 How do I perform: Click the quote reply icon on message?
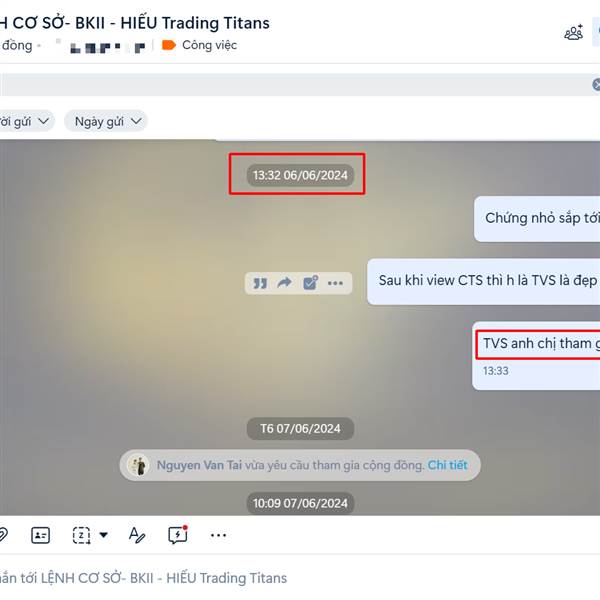pos(260,283)
